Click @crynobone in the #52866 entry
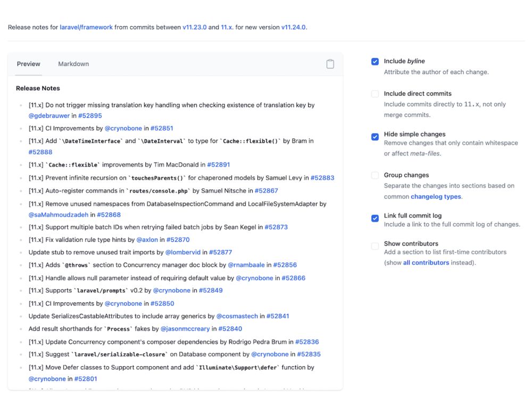Screen dimensions: 532x398 (254, 278)
